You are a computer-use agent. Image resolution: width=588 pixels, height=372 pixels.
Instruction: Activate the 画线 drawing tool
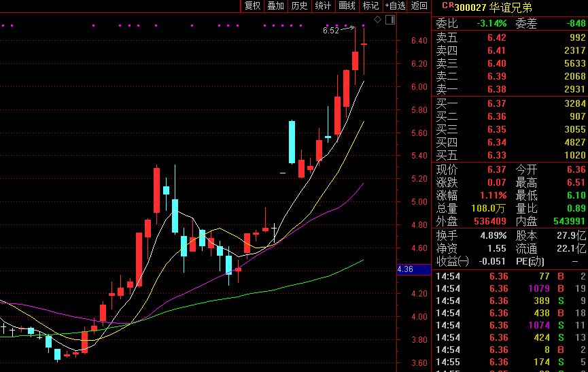click(347, 5)
